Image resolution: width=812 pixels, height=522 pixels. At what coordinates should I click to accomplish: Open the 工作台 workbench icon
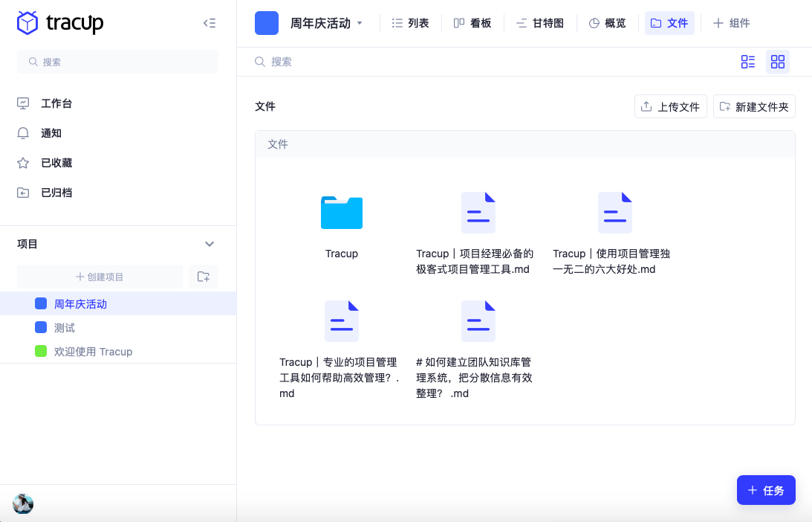[x=23, y=103]
